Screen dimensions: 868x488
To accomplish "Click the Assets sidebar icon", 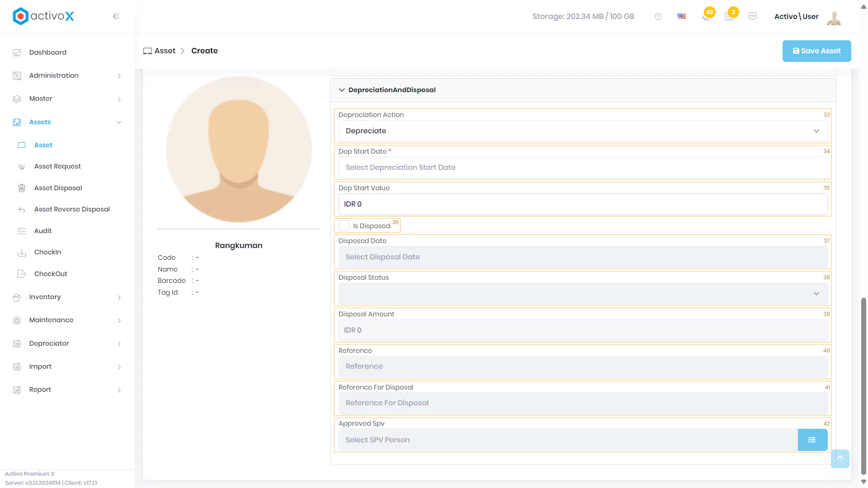I will click(x=17, y=122).
